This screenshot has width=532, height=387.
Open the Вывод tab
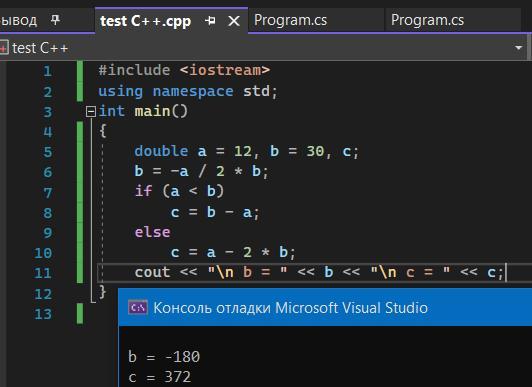tap(19, 21)
